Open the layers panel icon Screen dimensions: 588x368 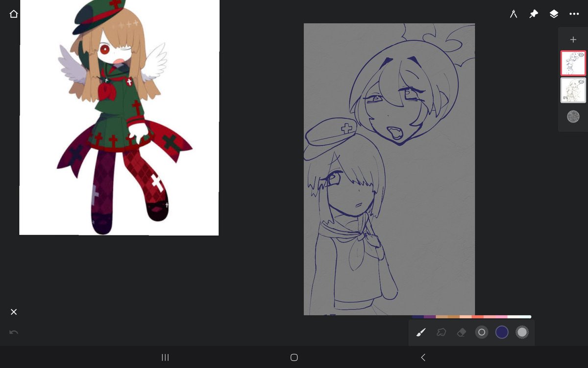(x=554, y=14)
